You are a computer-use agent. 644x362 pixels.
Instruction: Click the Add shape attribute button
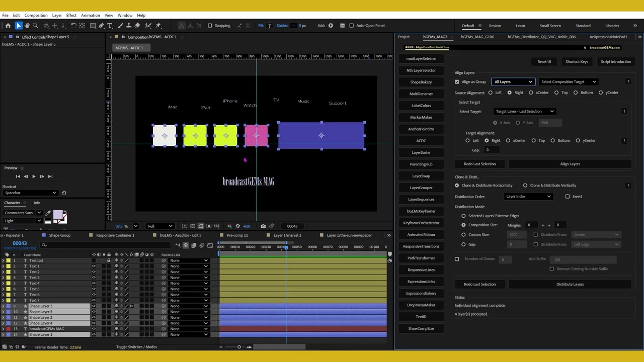coord(331,26)
